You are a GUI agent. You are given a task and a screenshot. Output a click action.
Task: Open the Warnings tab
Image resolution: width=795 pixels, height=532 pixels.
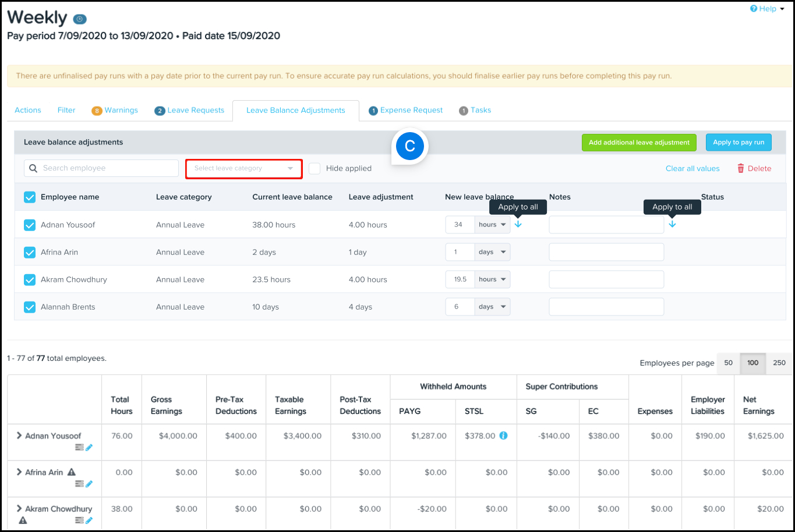click(x=115, y=110)
